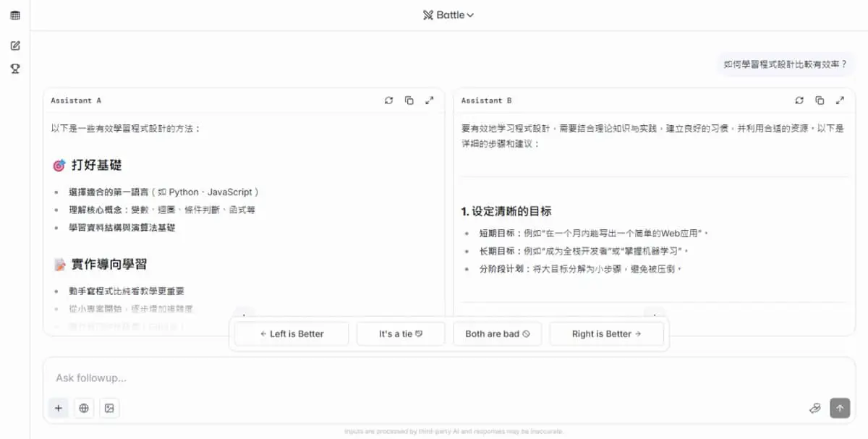Click the icon left of the send button
This screenshot has height=439, width=868.
pyautogui.click(x=814, y=408)
